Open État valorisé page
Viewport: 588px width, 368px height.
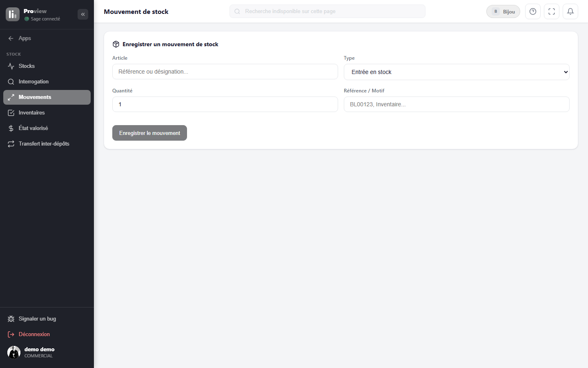tap(47, 128)
